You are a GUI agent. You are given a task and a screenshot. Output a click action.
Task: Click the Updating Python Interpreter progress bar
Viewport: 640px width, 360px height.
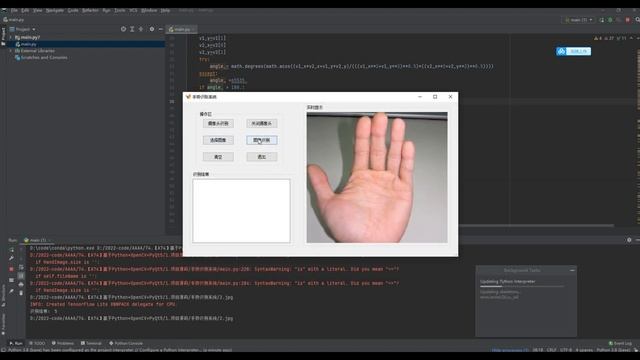(x=522, y=287)
